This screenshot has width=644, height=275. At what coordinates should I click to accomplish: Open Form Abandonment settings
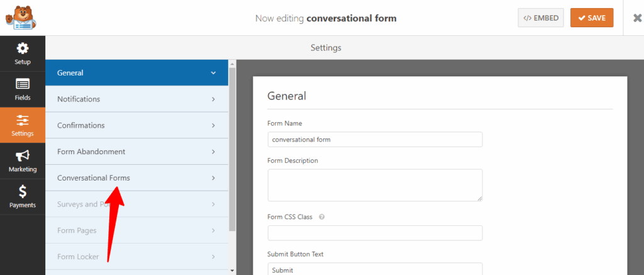(136, 152)
